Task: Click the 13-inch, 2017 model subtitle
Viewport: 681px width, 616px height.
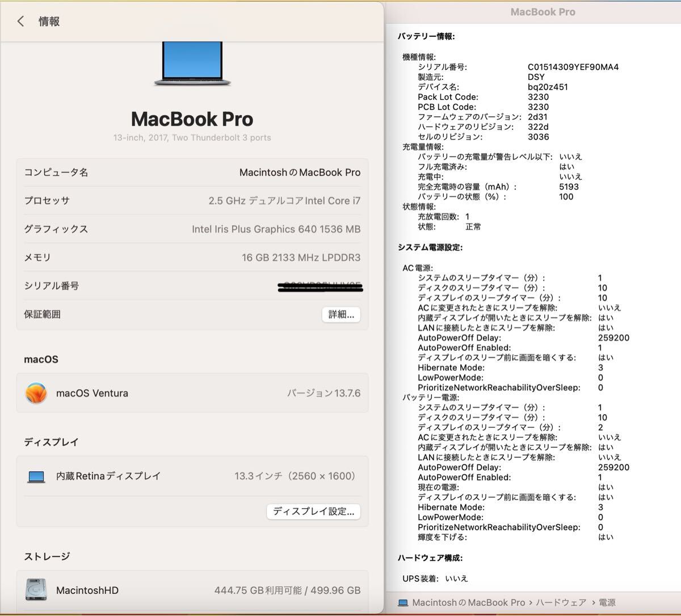Action: click(192, 138)
